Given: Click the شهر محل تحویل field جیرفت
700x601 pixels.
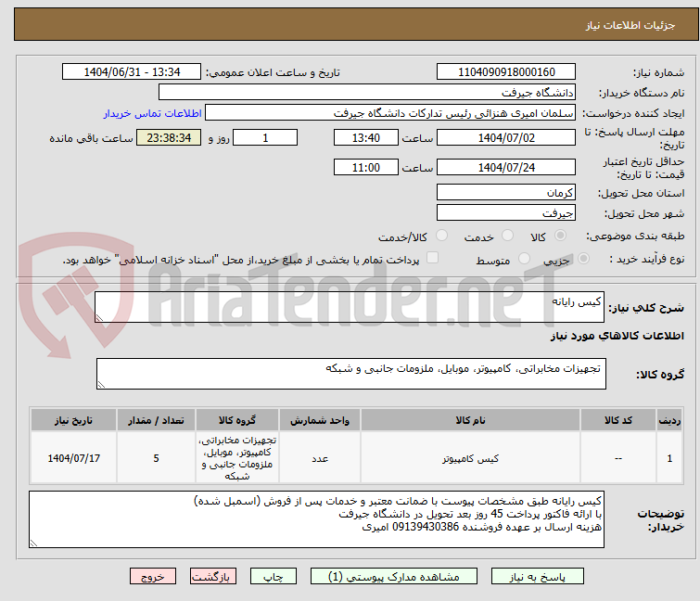Looking at the screenshot, I should click(506, 213).
